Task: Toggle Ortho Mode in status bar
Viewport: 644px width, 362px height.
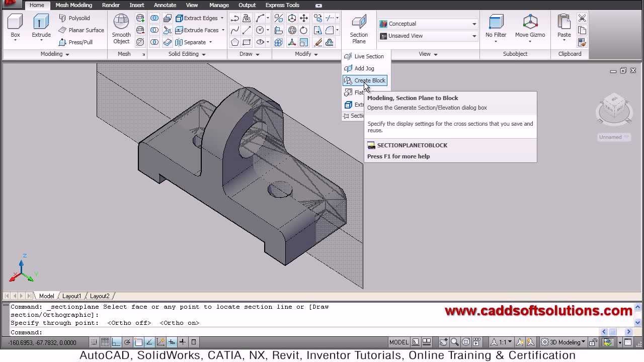Action: tap(116, 342)
